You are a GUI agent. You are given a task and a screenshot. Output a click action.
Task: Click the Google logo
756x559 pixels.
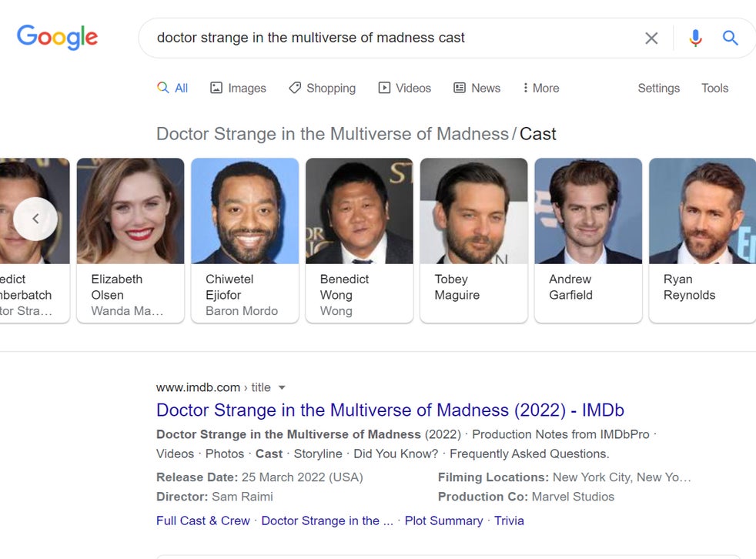point(57,37)
